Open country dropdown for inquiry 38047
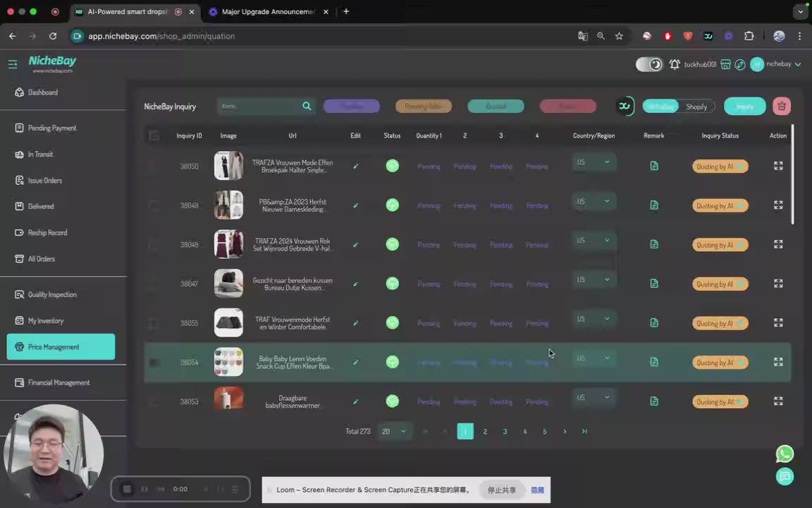 coord(593,280)
